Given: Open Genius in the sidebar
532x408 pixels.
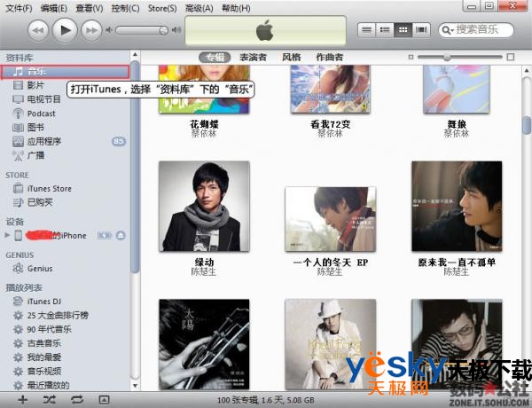Looking at the screenshot, I should point(40,269).
